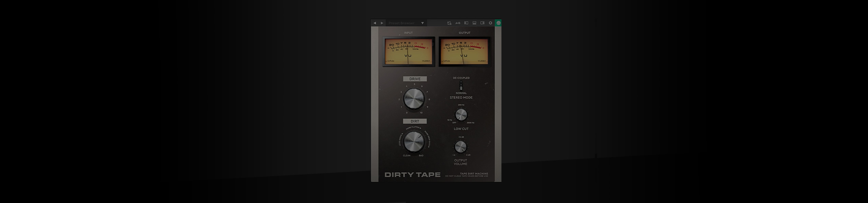Image resolution: width=868 pixels, height=203 pixels.
Task: Toggle the A/B comparison icon
Action: (458, 23)
